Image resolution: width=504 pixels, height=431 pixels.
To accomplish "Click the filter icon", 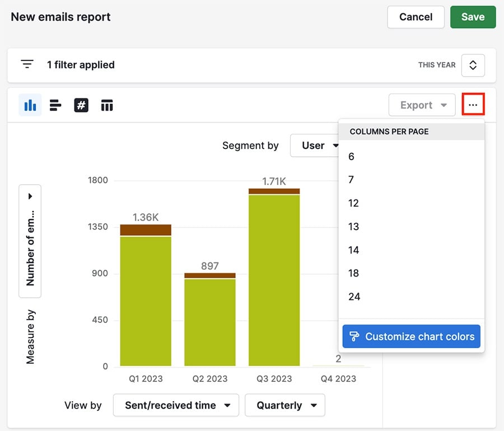I will [27, 64].
